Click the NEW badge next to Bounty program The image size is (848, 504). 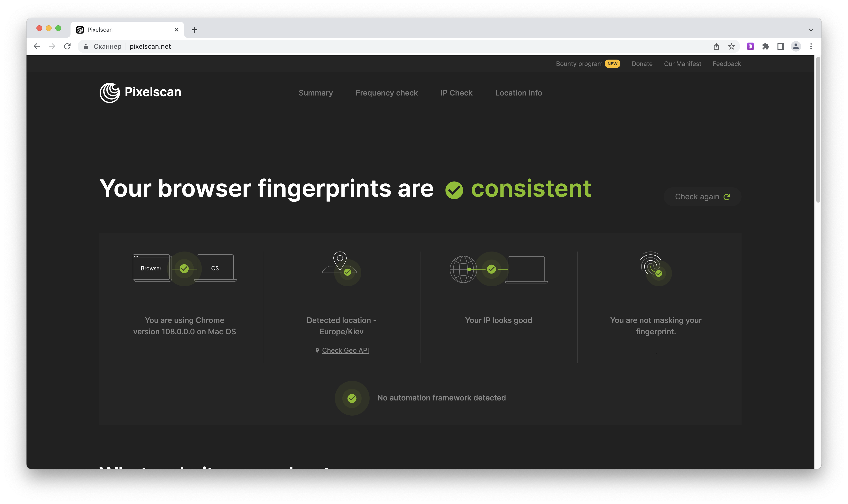click(613, 64)
